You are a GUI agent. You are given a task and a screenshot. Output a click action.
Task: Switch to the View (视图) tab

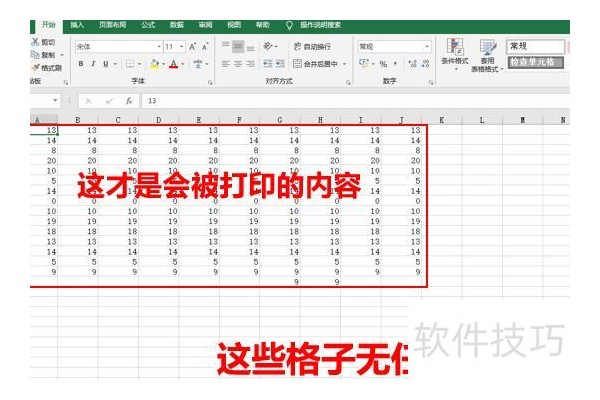(234, 25)
